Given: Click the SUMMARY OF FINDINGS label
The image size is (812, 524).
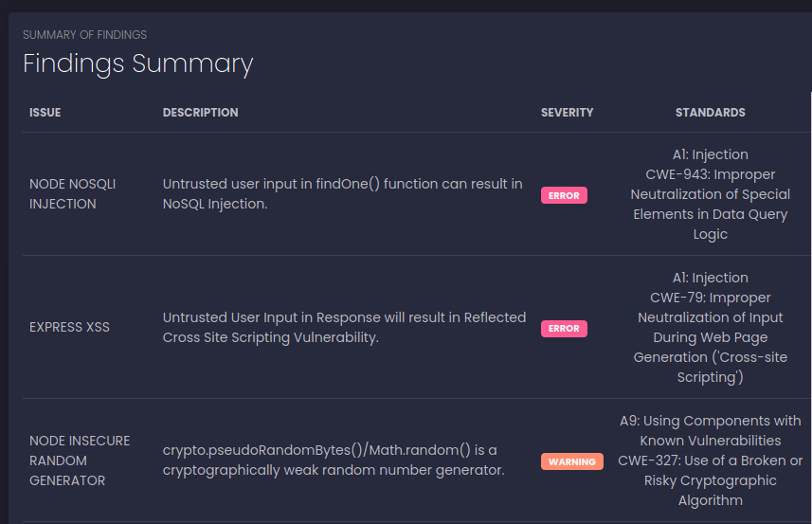Looking at the screenshot, I should click(x=84, y=35).
